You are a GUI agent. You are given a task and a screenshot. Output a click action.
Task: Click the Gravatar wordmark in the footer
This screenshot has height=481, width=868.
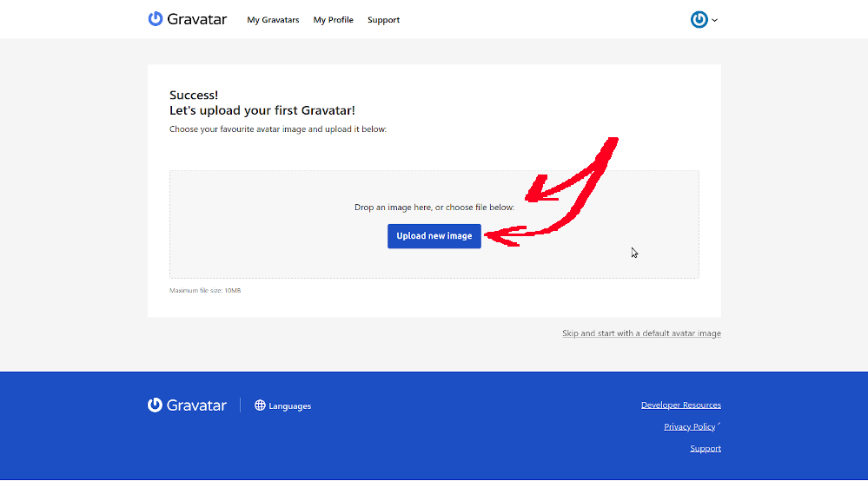tap(197, 405)
